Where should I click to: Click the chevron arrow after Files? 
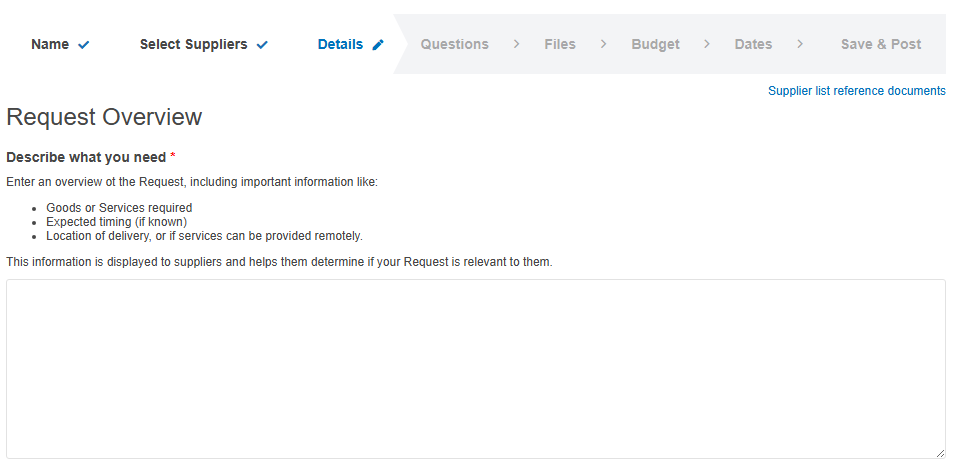coord(604,44)
